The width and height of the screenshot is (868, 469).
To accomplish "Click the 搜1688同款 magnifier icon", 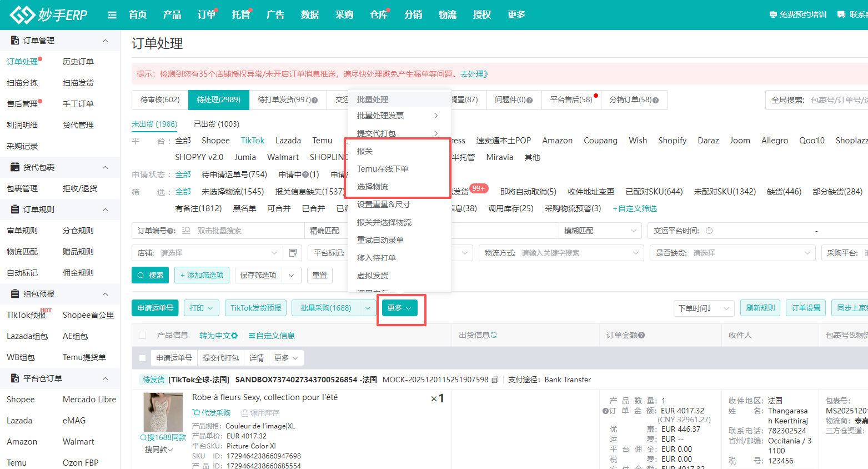I will 143,438.
